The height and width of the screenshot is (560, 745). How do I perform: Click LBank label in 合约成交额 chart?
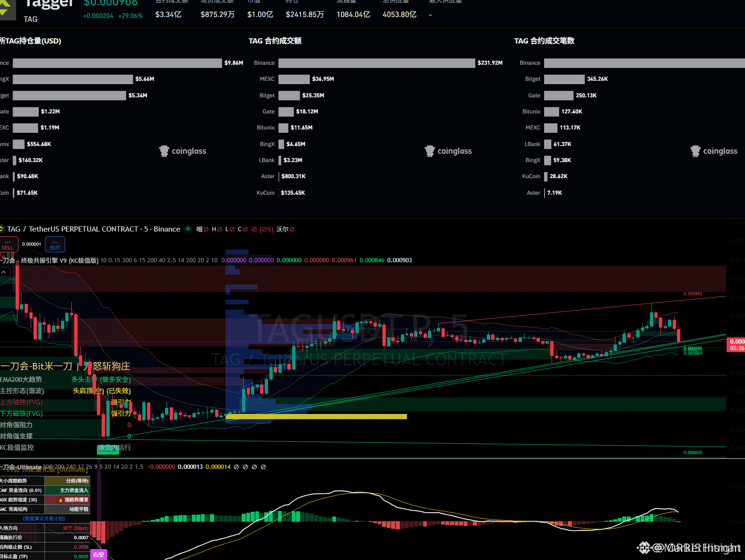[x=267, y=160]
